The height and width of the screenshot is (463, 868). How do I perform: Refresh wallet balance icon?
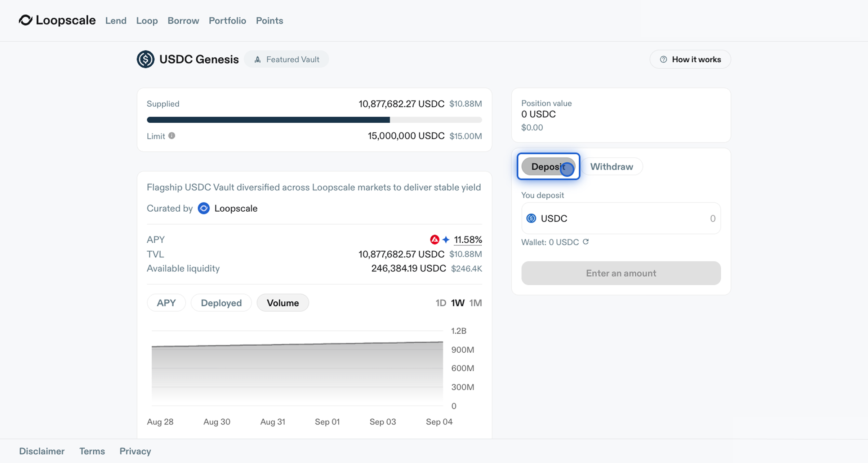point(586,242)
